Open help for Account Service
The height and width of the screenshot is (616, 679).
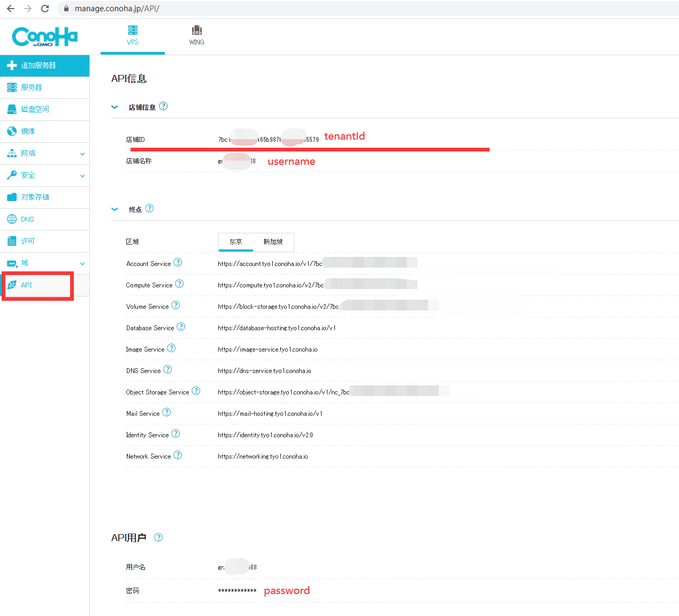(178, 262)
